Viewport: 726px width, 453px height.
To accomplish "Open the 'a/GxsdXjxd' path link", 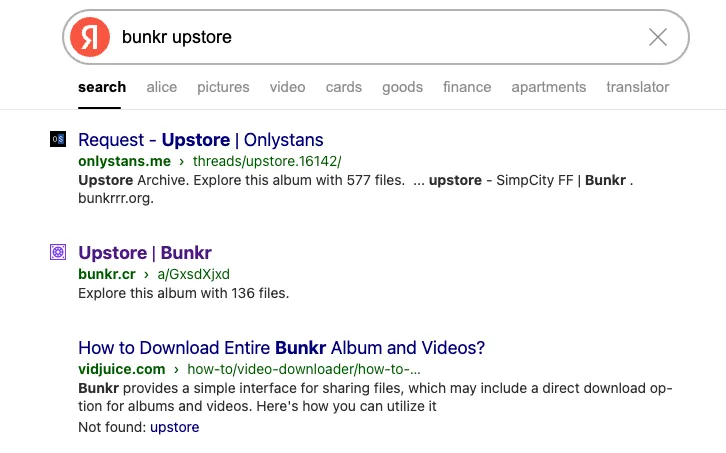I will pos(194,274).
